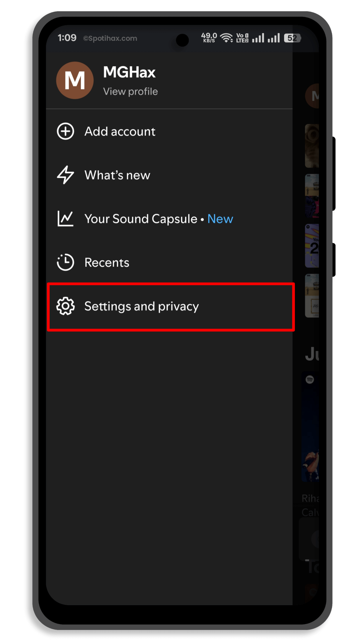Open Settings and privacy
This screenshot has height=644, width=362.
coord(170,307)
